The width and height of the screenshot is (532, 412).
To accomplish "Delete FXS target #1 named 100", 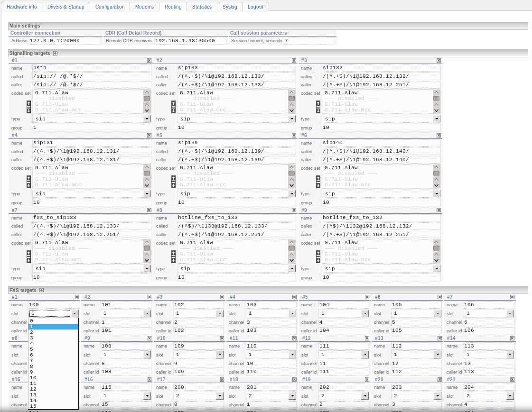I will click(77, 297).
